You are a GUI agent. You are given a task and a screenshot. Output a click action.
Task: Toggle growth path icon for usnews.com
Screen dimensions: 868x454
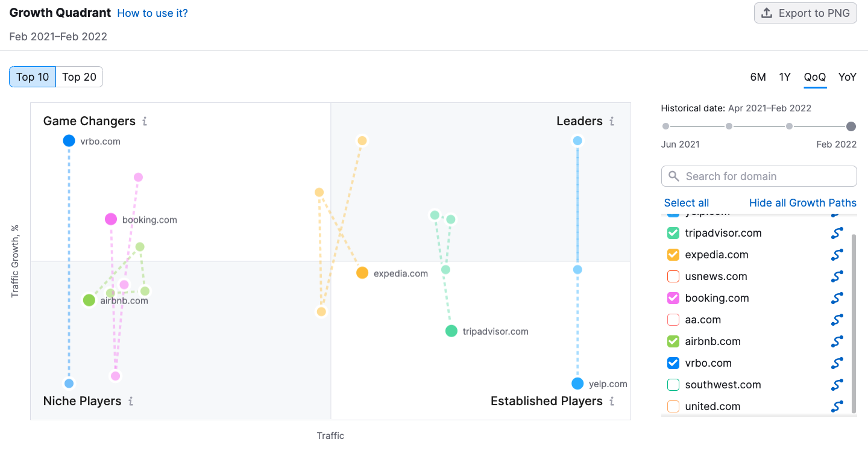[837, 276]
